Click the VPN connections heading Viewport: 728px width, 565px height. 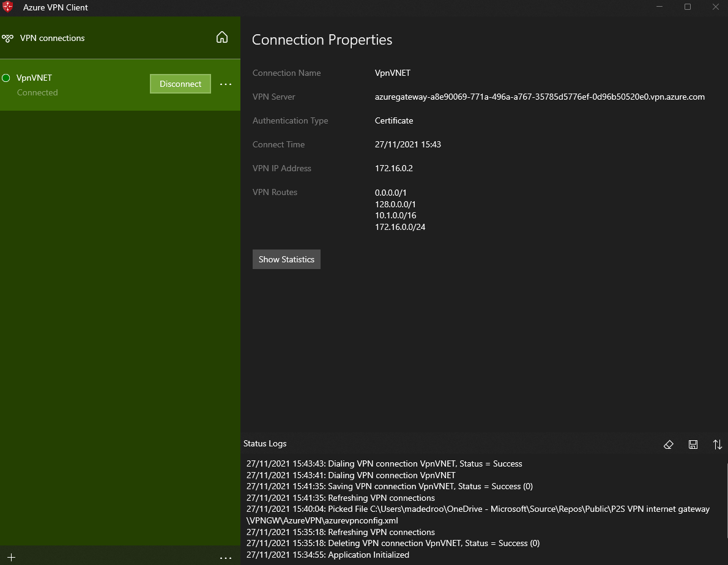point(52,38)
